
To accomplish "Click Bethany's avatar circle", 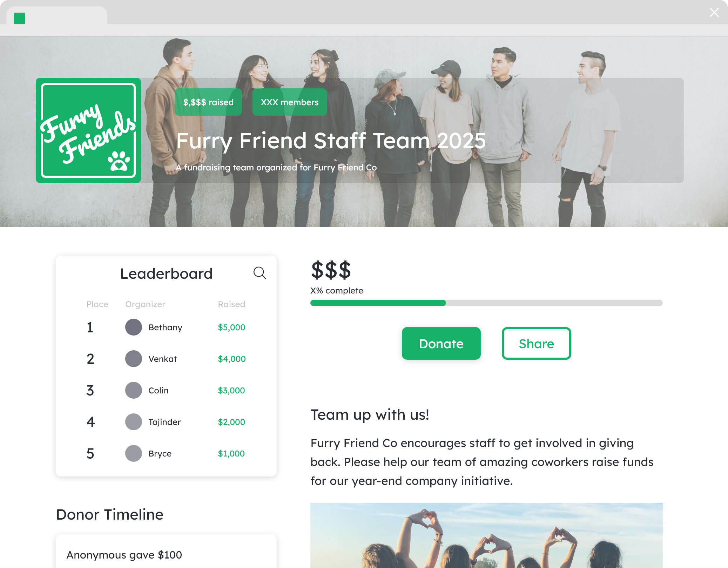I will (134, 327).
